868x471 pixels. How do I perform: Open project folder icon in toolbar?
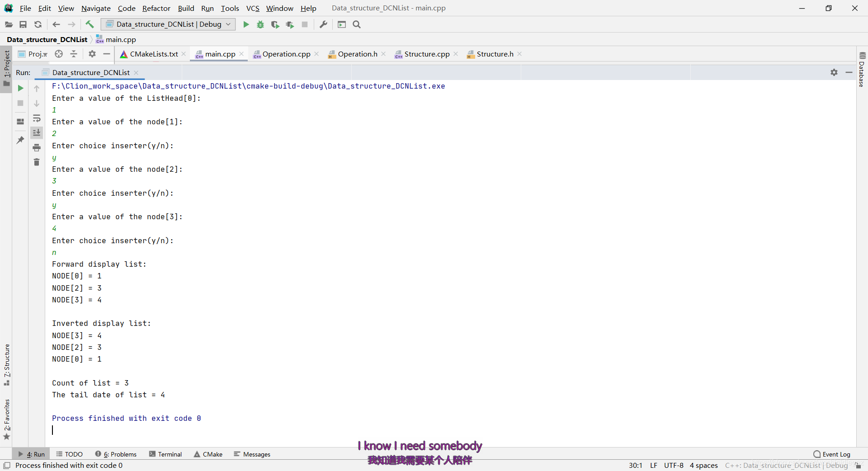coord(9,24)
